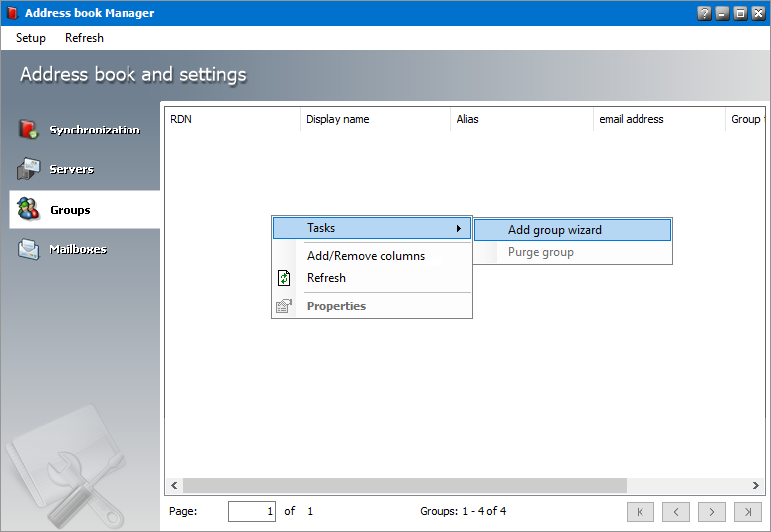
Task: Go to first page button
Action: tap(641, 512)
